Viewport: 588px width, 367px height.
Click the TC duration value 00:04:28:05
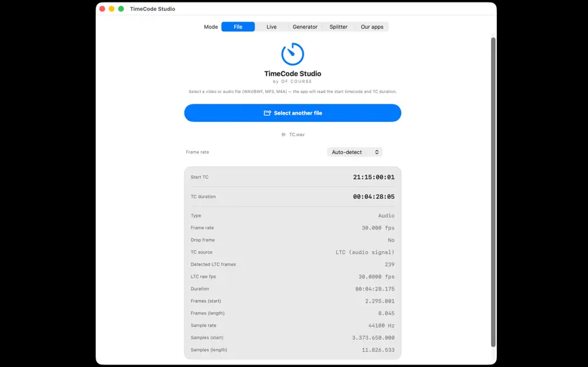point(374,197)
